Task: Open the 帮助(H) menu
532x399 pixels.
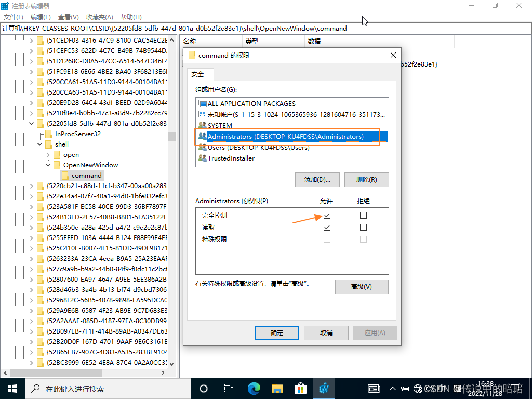Action: point(131,17)
